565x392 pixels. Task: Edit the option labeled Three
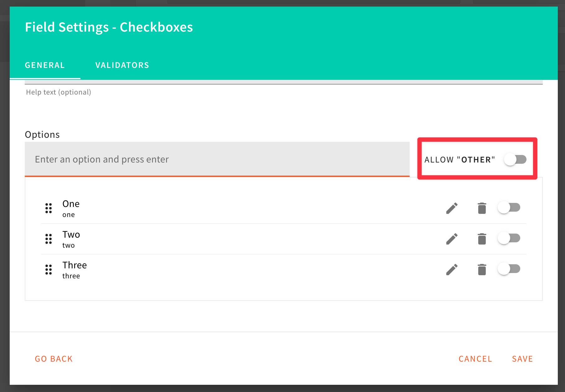[451, 269]
